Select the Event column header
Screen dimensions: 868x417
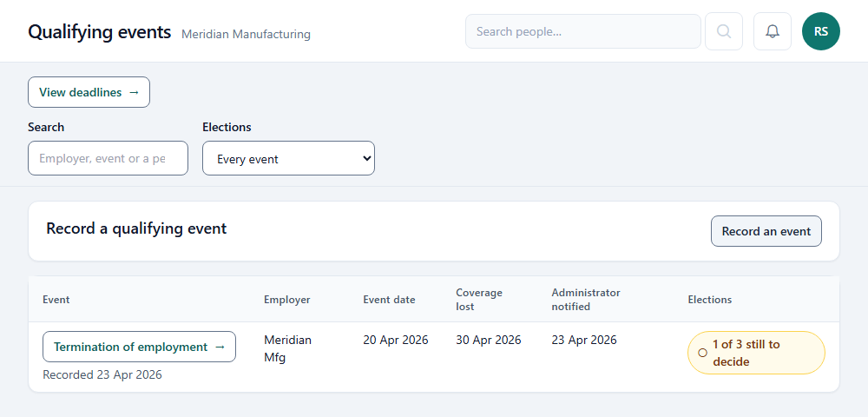point(56,300)
